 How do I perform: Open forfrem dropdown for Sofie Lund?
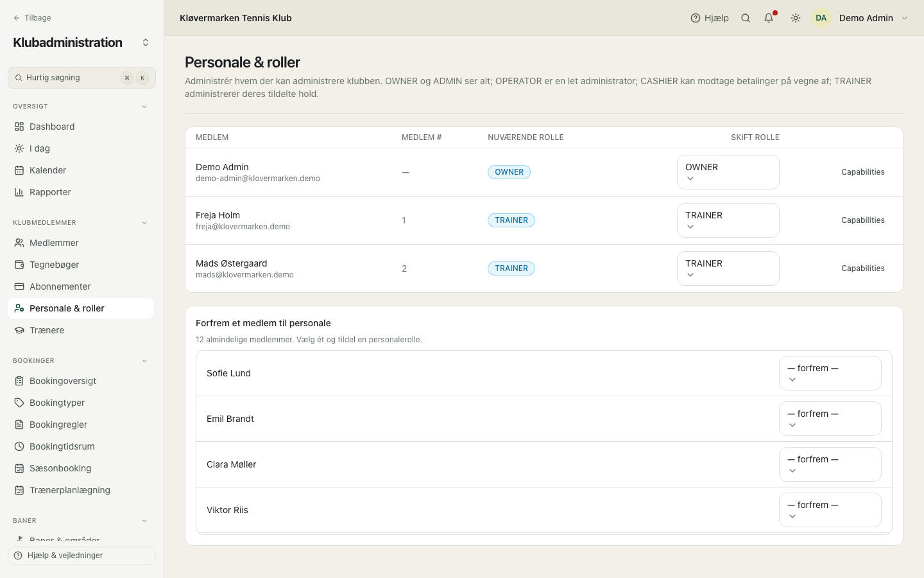(x=830, y=373)
